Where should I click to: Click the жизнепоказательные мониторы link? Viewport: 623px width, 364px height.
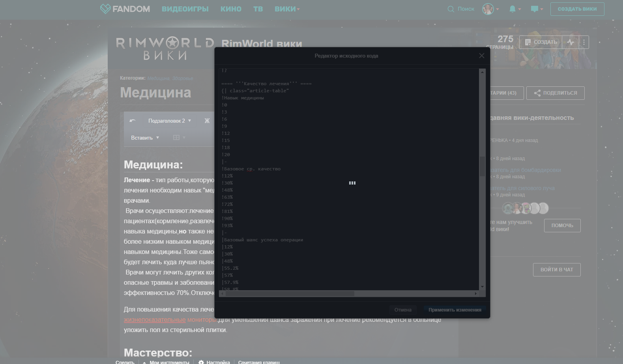coord(170,320)
